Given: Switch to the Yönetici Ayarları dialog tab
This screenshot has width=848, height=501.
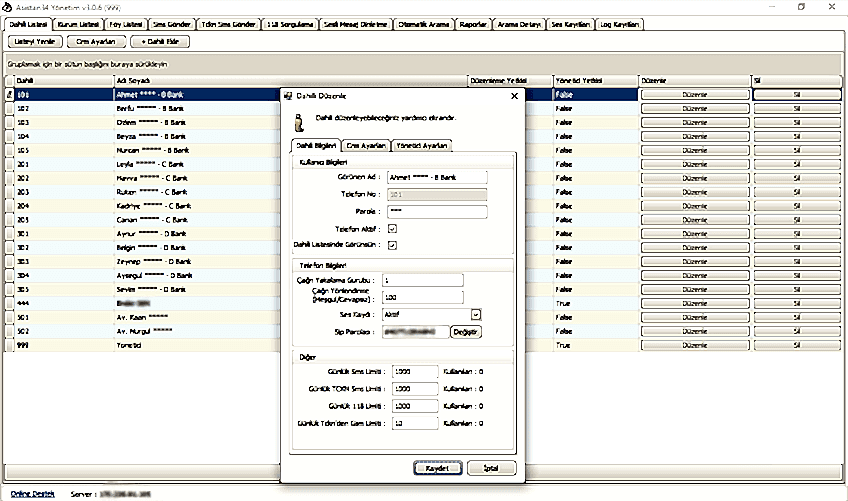Looking at the screenshot, I should [x=422, y=145].
